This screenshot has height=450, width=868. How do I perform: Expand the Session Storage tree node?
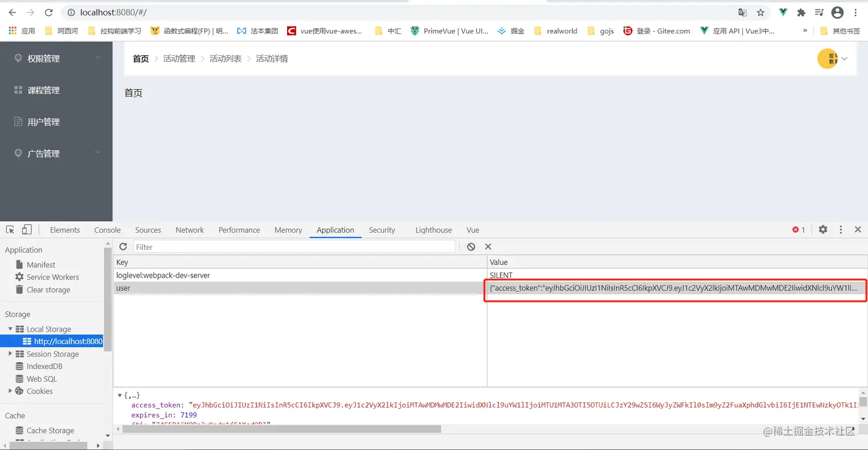point(10,354)
